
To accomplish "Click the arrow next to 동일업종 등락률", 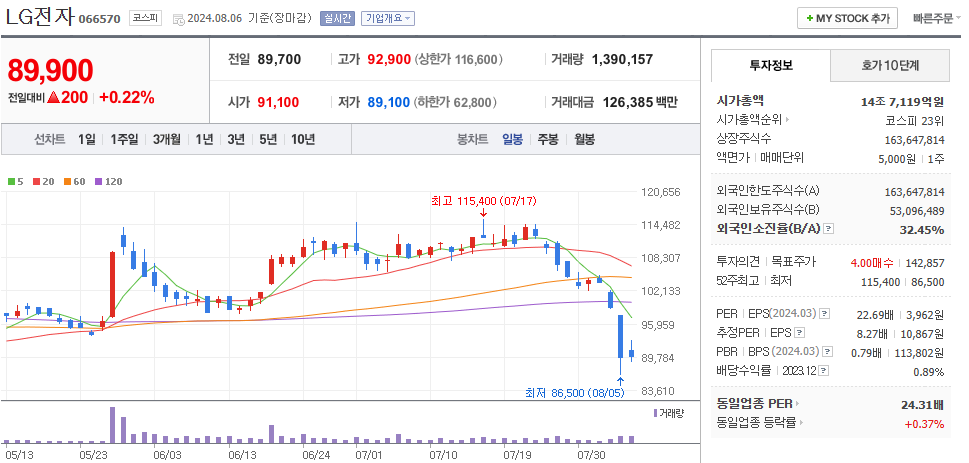I will tap(802, 423).
